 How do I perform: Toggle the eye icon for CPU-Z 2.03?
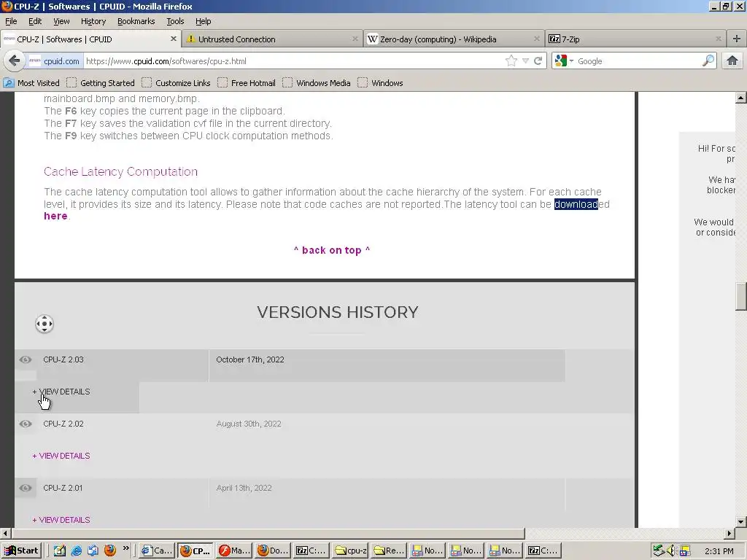[26, 359]
